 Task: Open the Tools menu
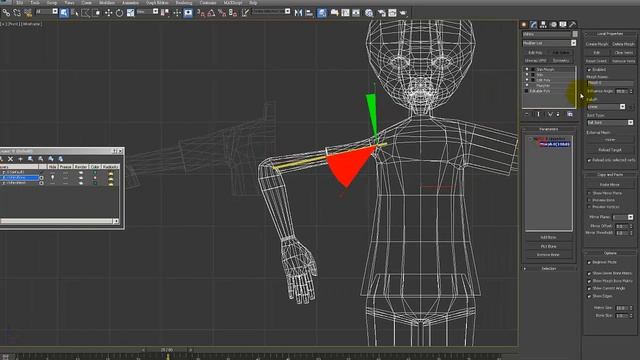click(x=35, y=2)
